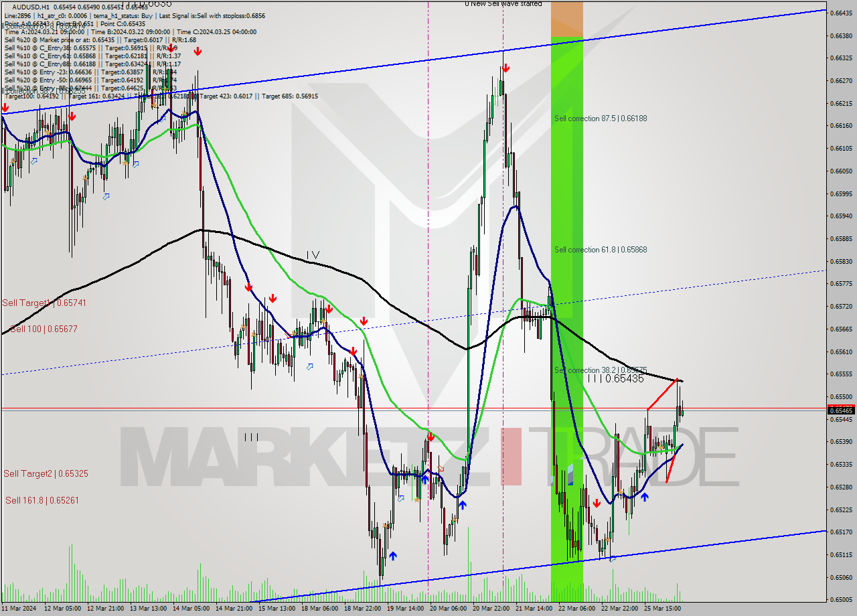Click the blue buy arrow below the 19 Mar low

tap(393, 556)
